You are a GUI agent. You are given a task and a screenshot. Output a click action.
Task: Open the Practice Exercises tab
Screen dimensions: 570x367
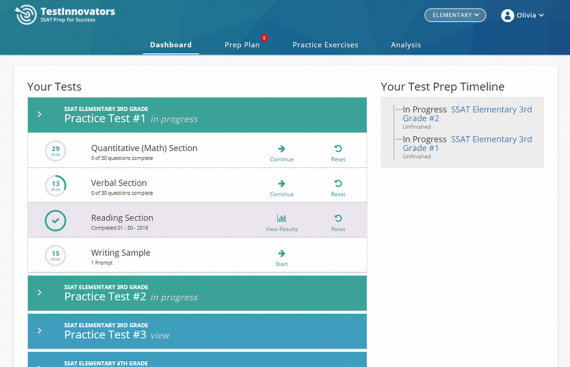[x=325, y=45]
